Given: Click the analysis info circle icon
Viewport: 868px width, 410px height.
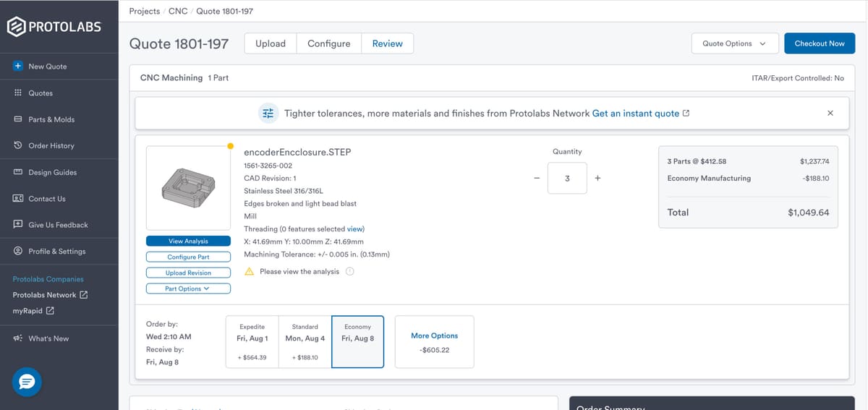Looking at the screenshot, I should tap(349, 272).
